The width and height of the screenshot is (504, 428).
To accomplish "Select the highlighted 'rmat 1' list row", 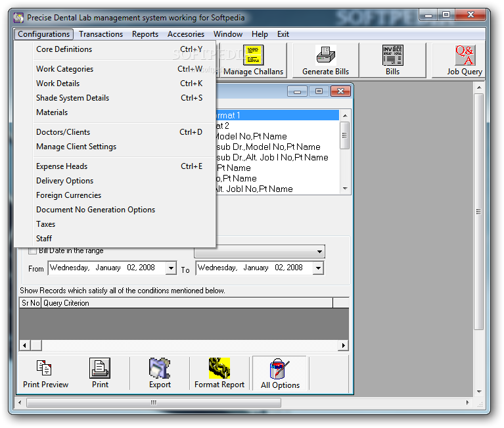I will 277,115.
